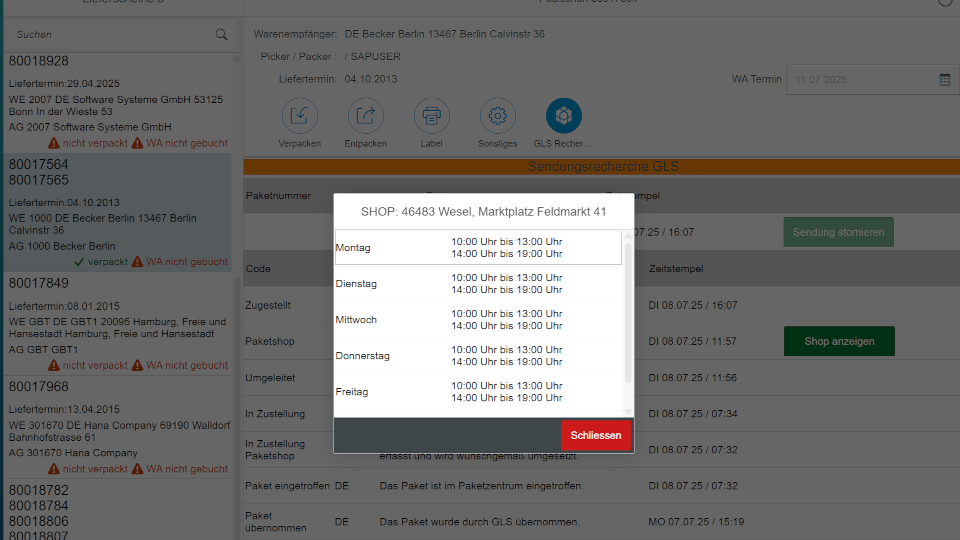Click the Verpacken pack icon
Screen dimensions: 960x540
(x=299, y=117)
